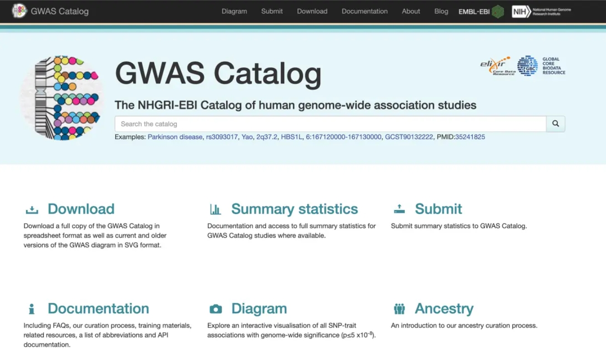Open About in the top navigation
The height and width of the screenshot is (364, 606).
coord(411,11)
